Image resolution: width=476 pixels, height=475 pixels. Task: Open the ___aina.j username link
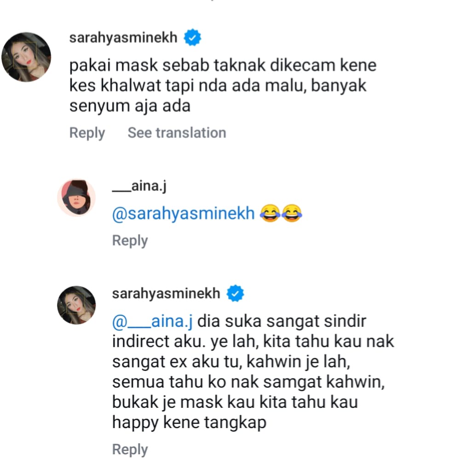tap(139, 186)
